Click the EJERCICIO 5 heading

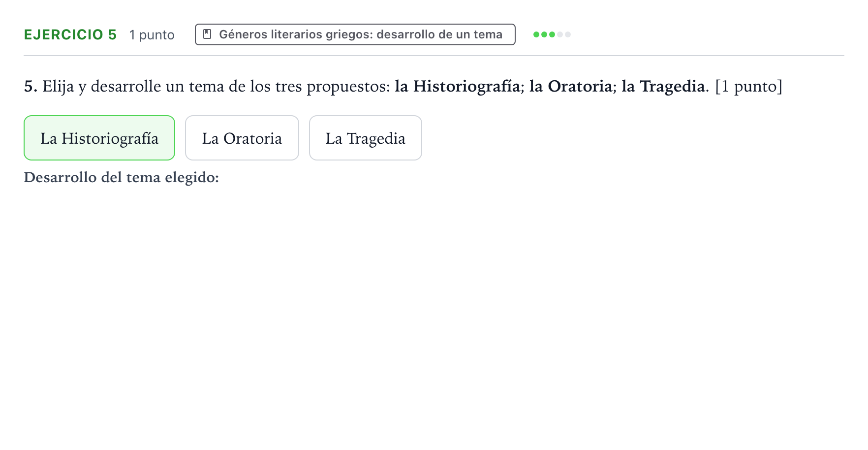tap(70, 34)
